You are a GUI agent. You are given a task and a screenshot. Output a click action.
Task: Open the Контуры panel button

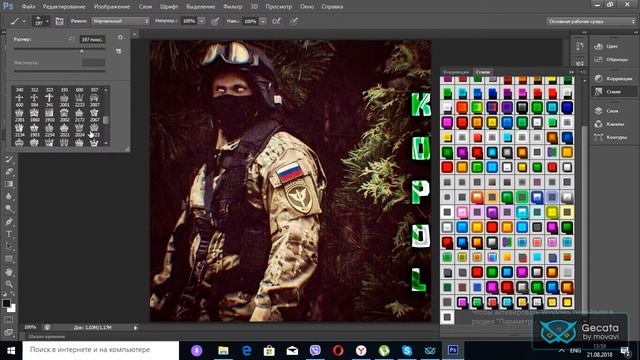coord(612,137)
